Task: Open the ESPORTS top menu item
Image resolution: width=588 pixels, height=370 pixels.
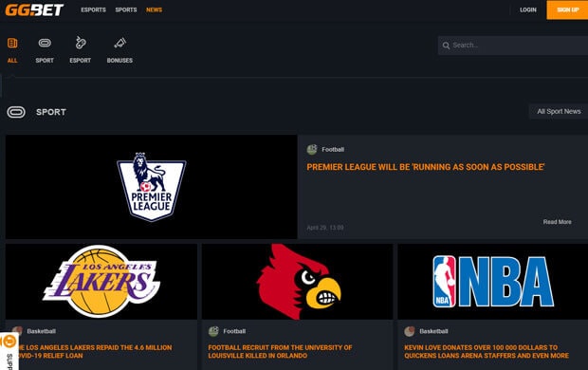Action: (93, 9)
